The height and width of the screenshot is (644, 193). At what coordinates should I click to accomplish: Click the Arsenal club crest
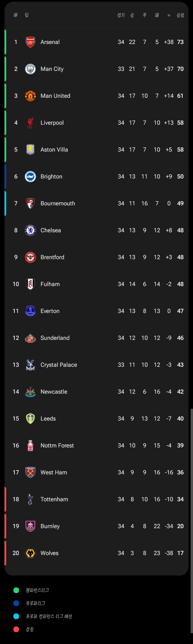(x=30, y=42)
